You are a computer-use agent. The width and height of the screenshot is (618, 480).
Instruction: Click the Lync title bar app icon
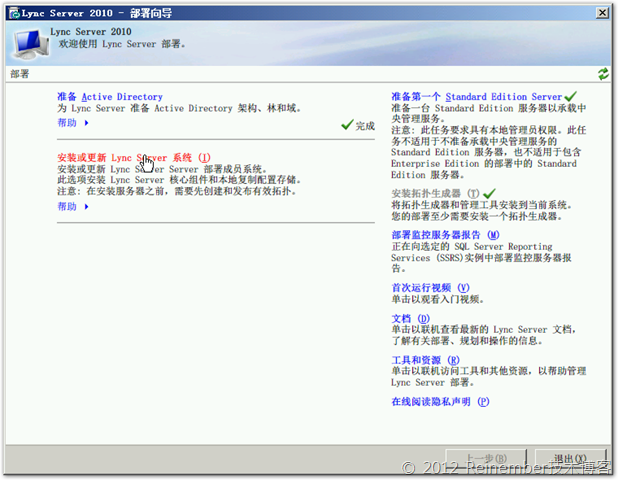coord(15,13)
